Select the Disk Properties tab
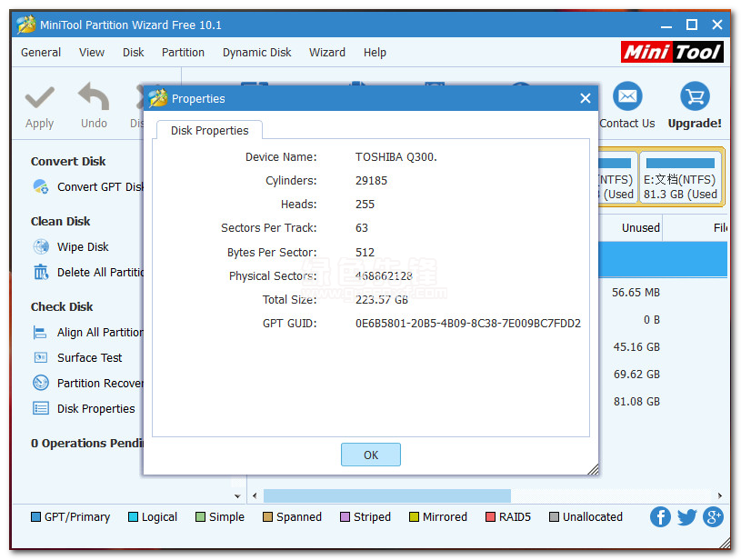741x560 pixels. pyautogui.click(x=209, y=130)
